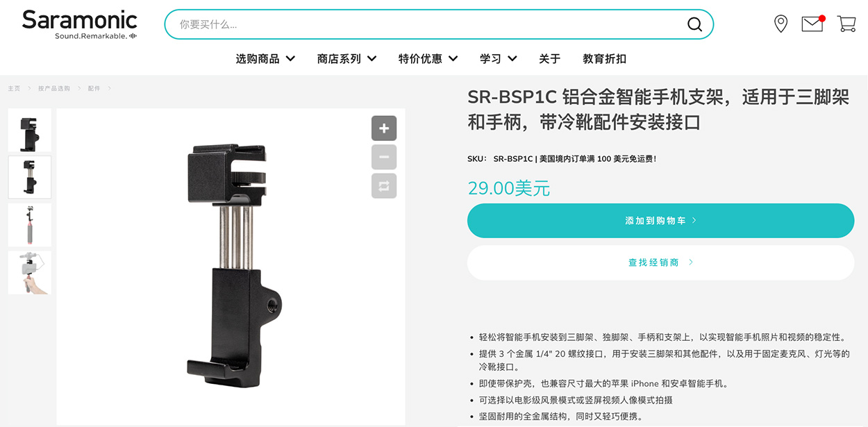
Task: Go to the Saramonic logo homepage
Action: pyautogui.click(x=79, y=24)
